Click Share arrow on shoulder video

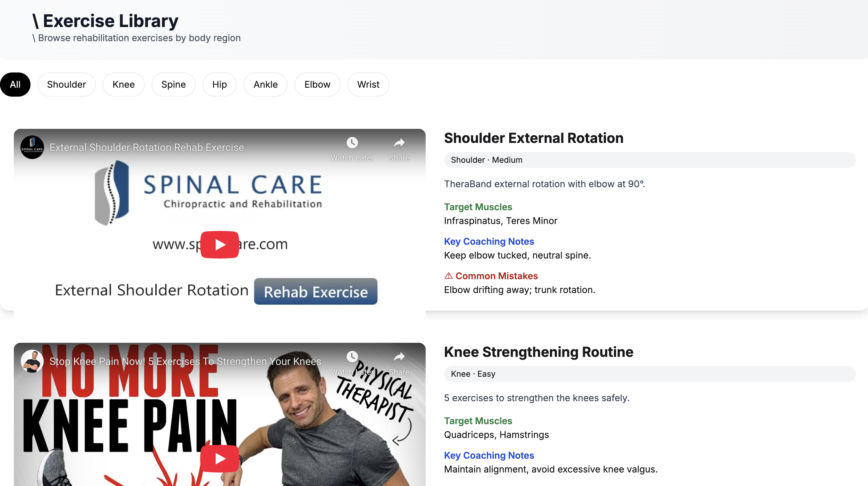399,143
